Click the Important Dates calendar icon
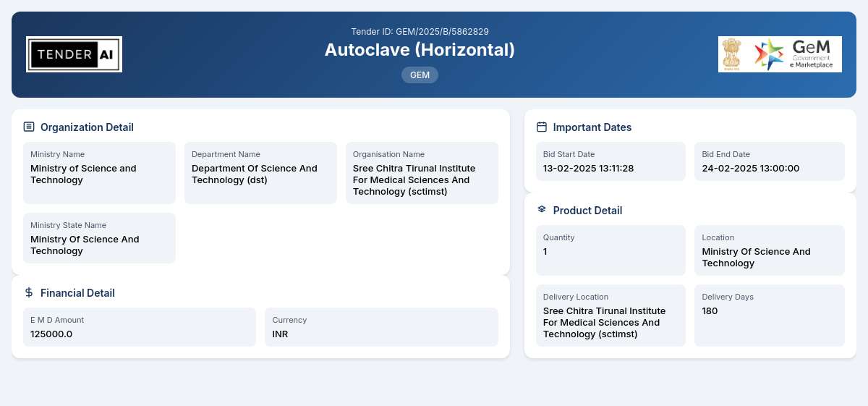Viewport: 868px width, 406px height. coord(542,127)
